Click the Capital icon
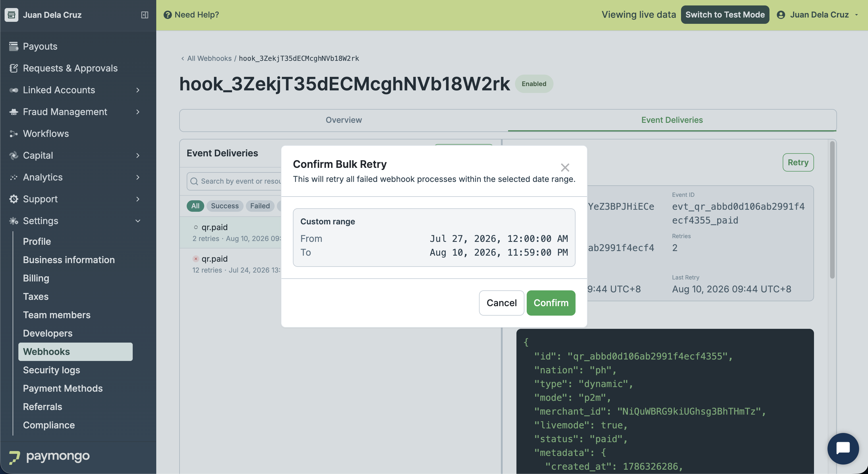This screenshot has height=474, width=868. 13,156
